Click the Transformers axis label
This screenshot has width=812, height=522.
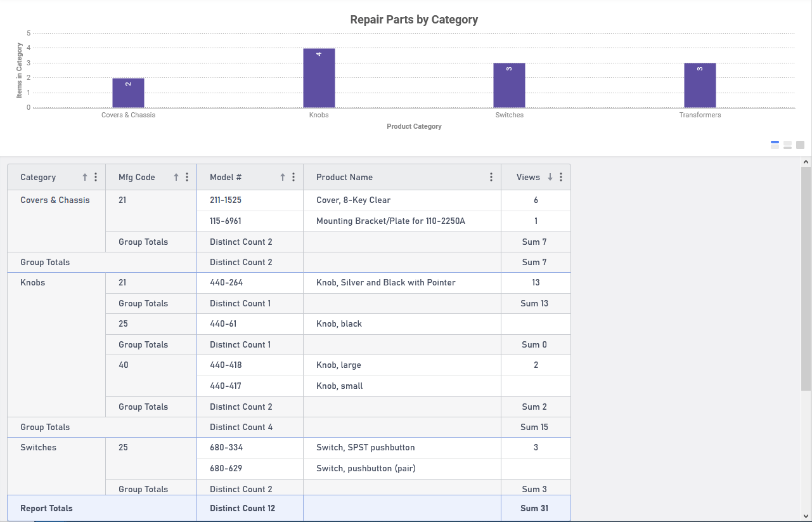700,115
